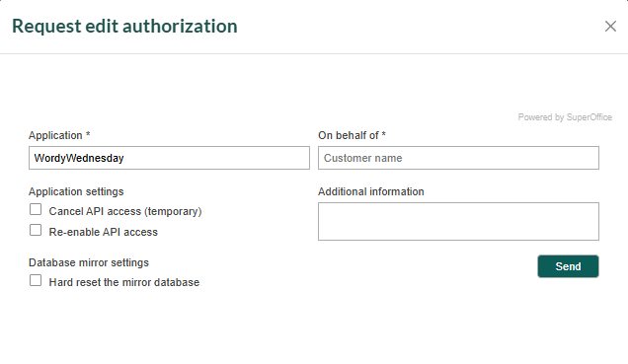The height and width of the screenshot is (364, 628).
Task: Click into the Customer name field
Action: (458, 158)
